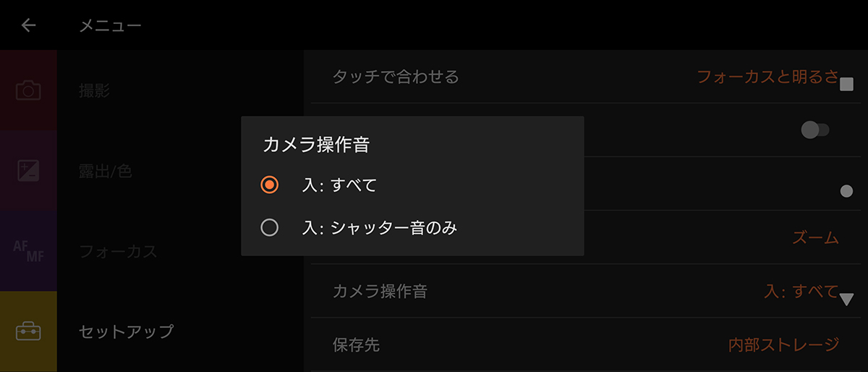Tap the ズーム setting value
868x372 pixels.
click(x=815, y=237)
